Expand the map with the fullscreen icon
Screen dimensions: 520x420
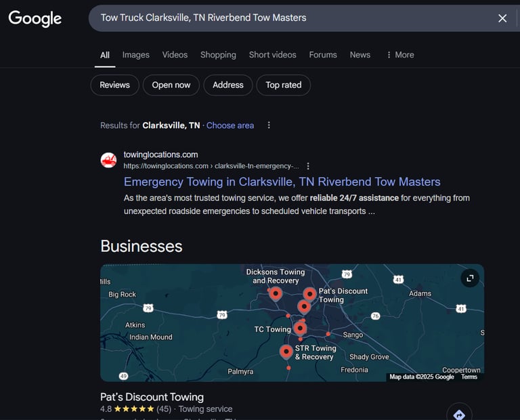(x=470, y=278)
